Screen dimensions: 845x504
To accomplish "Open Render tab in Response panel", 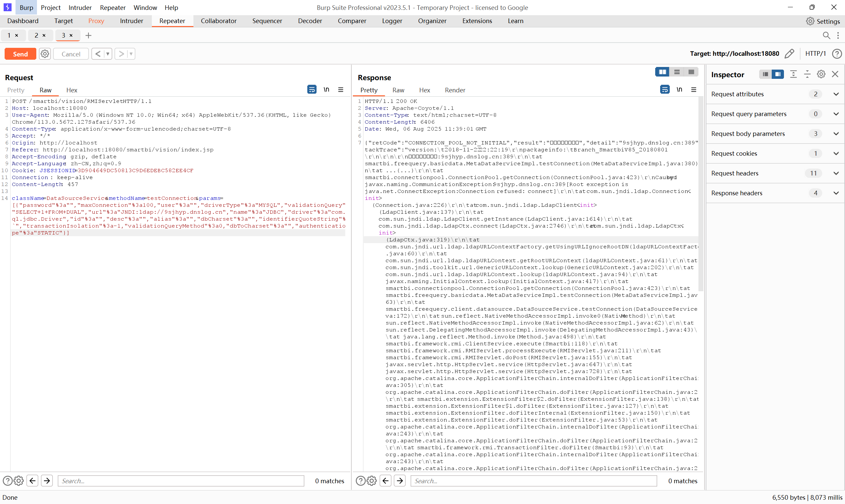I will pos(455,90).
